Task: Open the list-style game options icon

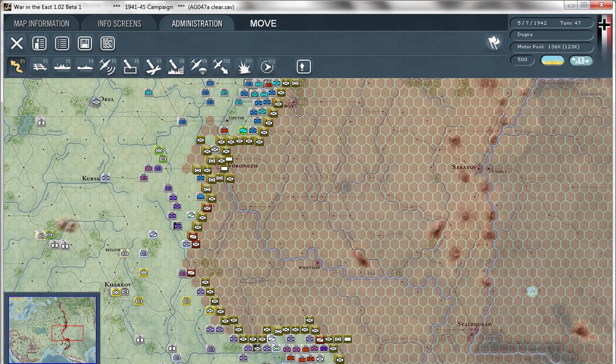Action: tap(62, 44)
